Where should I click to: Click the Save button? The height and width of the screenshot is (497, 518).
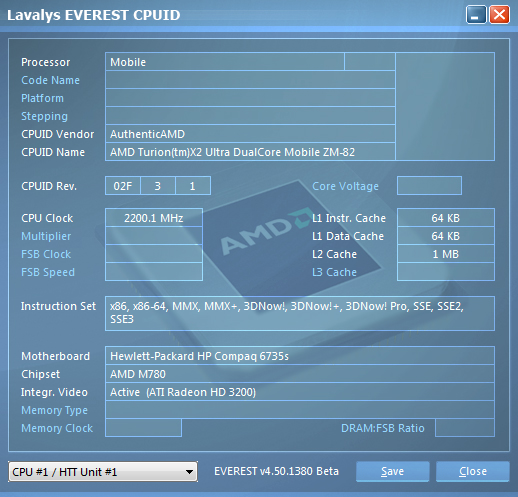(x=392, y=471)
